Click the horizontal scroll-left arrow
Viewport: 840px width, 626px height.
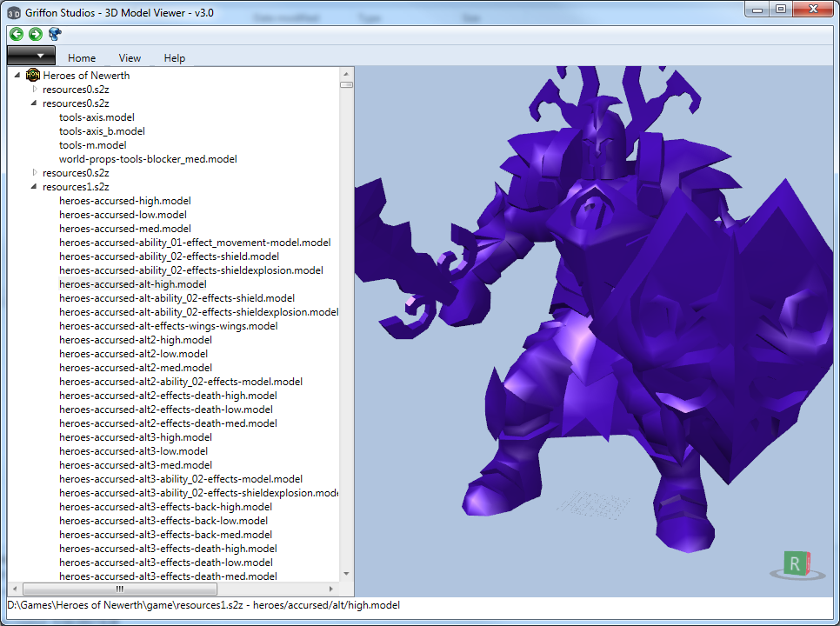pos(15,589)
